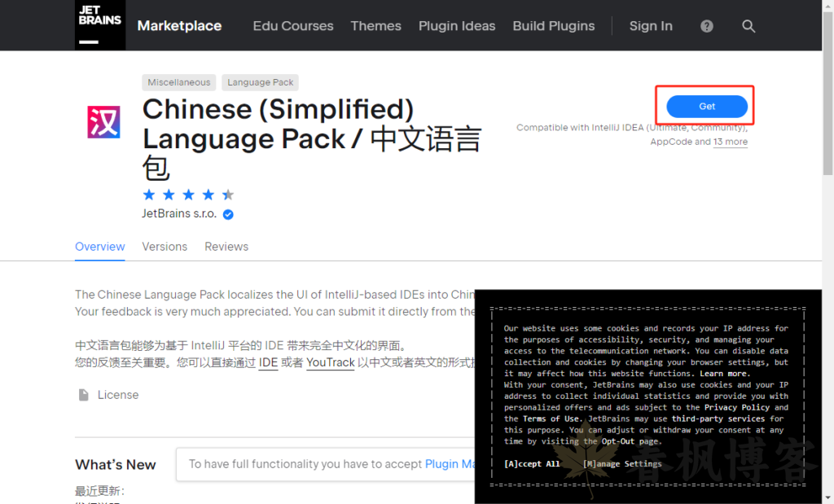This screenshot has height=504, width=834.
Task: Click the 汉 plugin logo icon
Action: point(103,124)
